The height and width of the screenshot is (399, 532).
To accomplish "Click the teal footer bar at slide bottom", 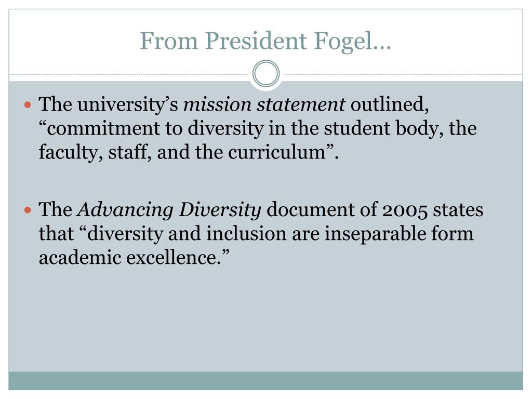I will pos(265,381).
